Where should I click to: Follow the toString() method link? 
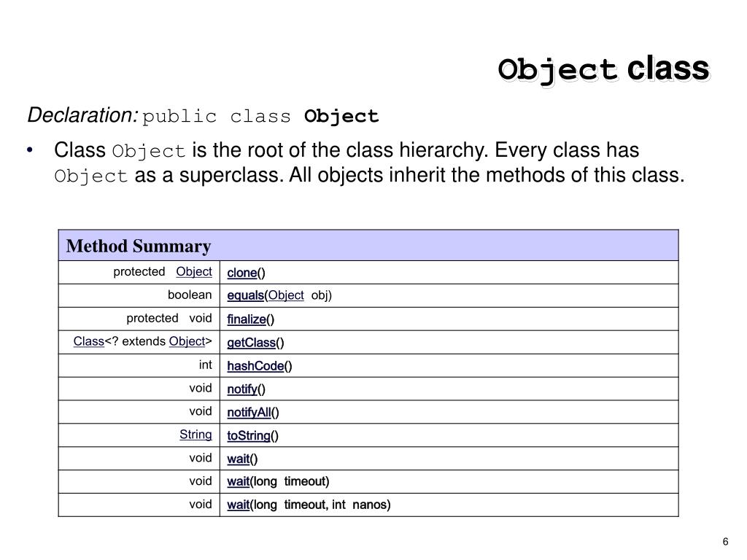(249, 436)
